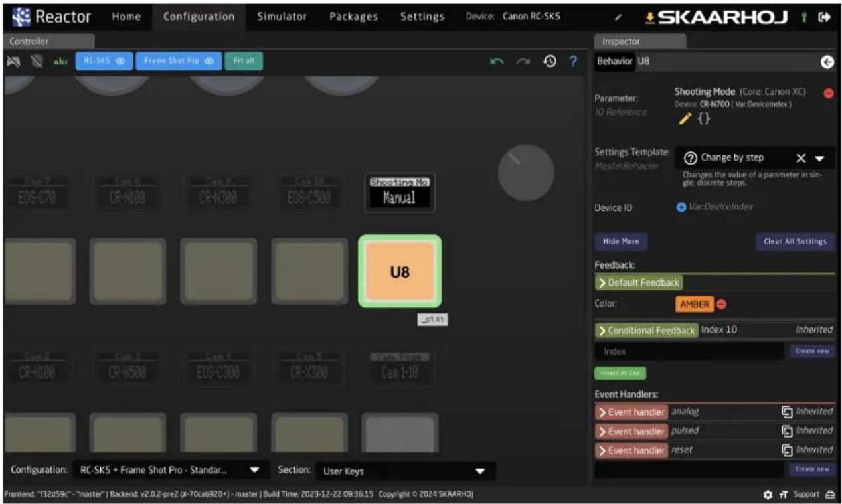Remove parameter with red minus icon

point(828,93)
